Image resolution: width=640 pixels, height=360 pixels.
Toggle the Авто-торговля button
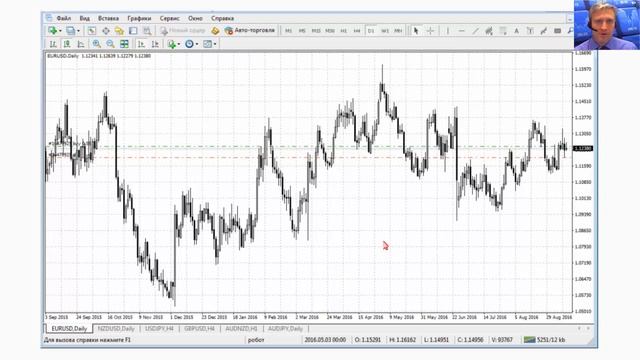coord(250,31)
